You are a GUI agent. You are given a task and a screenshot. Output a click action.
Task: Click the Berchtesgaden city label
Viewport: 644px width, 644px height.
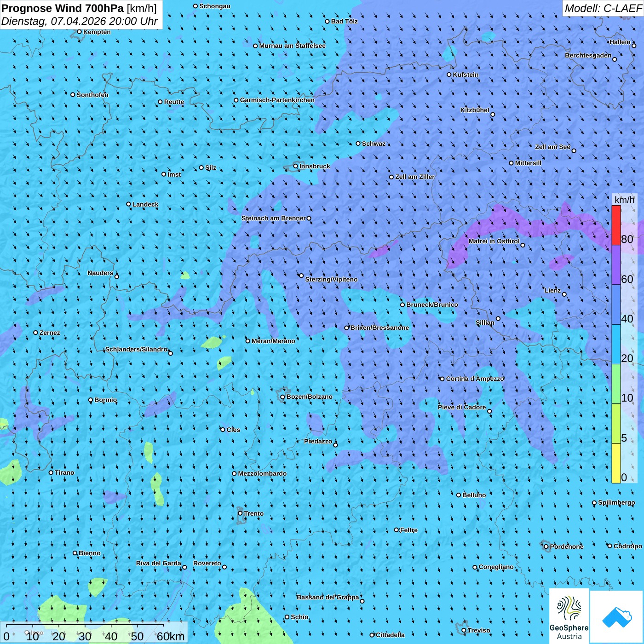(588, 55)
